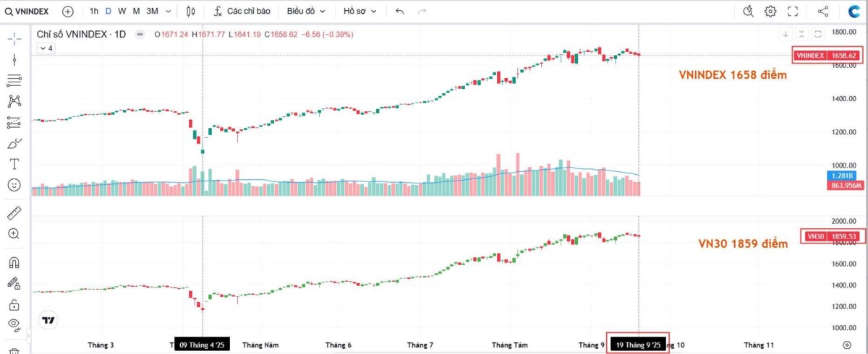Expand the Biểu đồ dropdown
This screenshot has width=868, height=354.
pyautogui.click(x=306, y=12)
